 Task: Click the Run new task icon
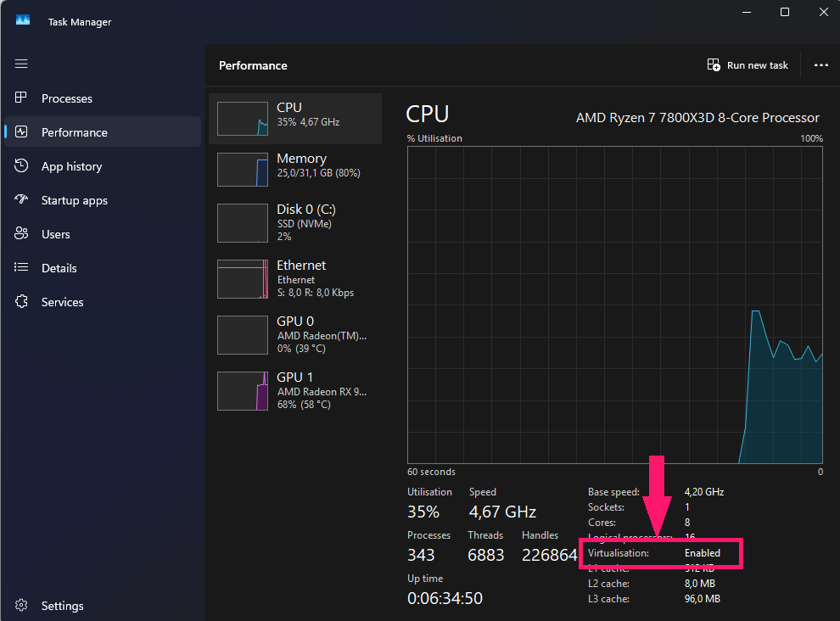pos(713,64)
